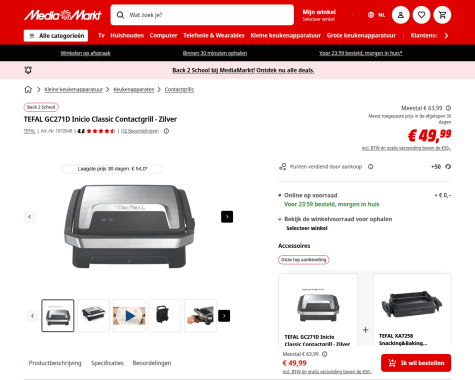475x380 pixels.
Task: Select Kleine keukenapparatuur in the navigation bar
Action: 286,36
